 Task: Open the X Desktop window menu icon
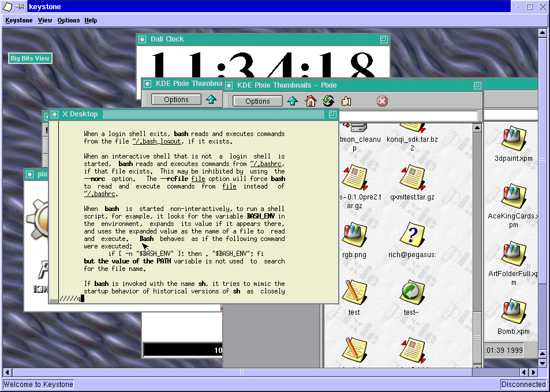tap(54, 114)
